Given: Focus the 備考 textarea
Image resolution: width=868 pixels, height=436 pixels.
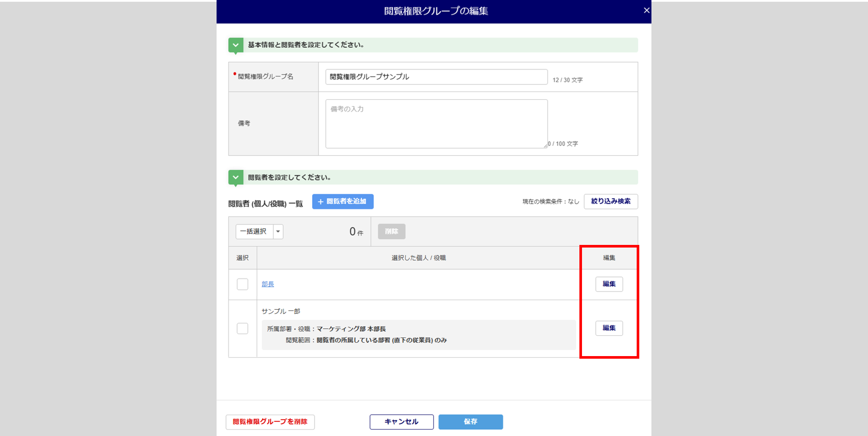Looking at the screenshot, I should (x=436, y=124).
